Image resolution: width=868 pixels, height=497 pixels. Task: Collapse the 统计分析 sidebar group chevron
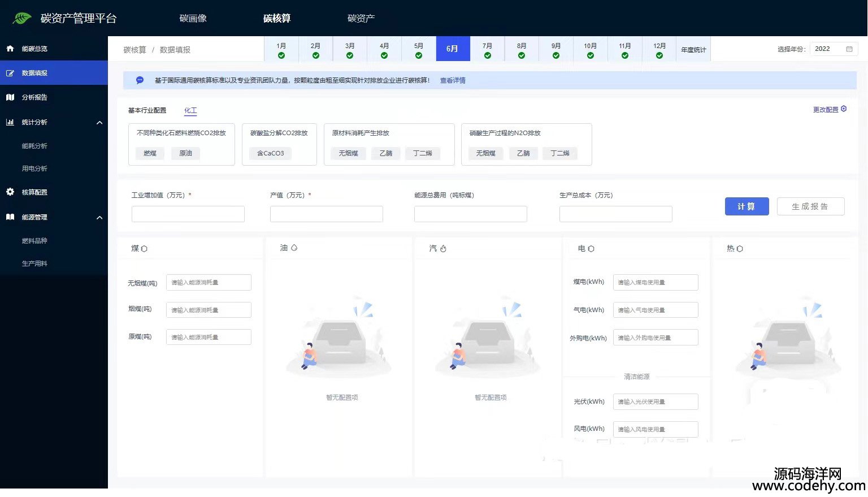pos(99,123)
